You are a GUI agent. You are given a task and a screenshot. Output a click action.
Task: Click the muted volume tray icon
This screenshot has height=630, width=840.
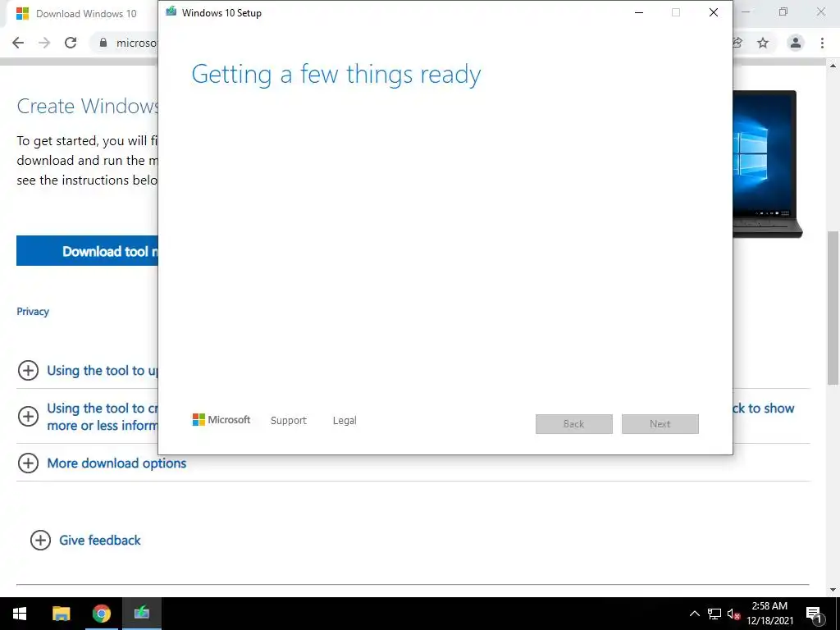pos(733,614)
